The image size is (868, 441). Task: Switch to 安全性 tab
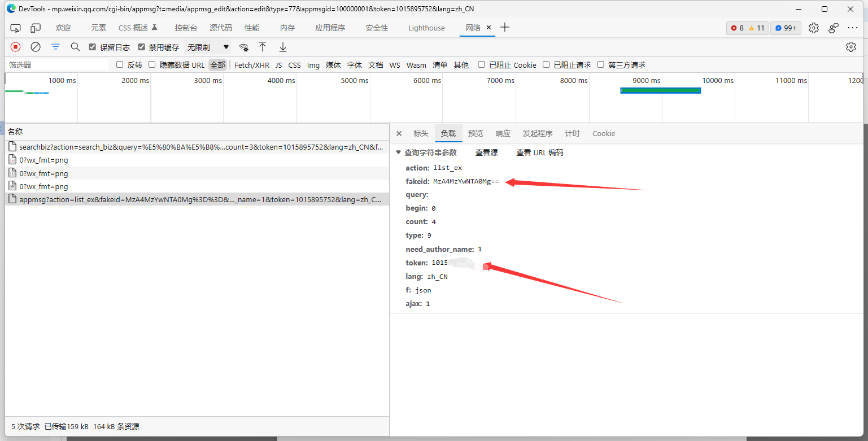(x=377, y=28)
